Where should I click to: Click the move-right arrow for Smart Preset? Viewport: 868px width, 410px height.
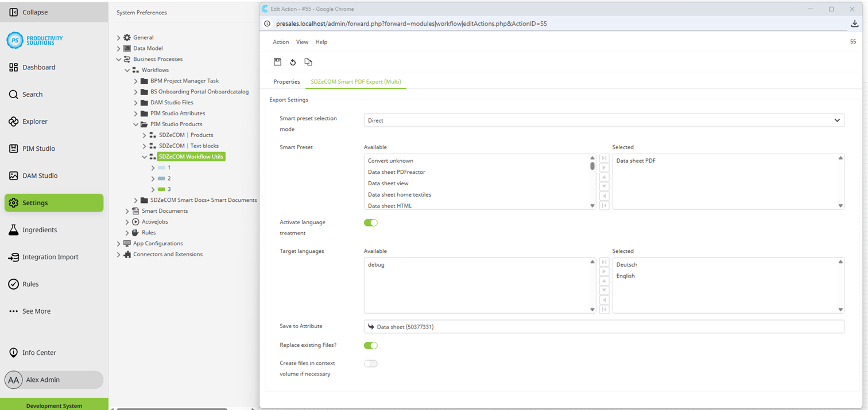pos(604,167)
